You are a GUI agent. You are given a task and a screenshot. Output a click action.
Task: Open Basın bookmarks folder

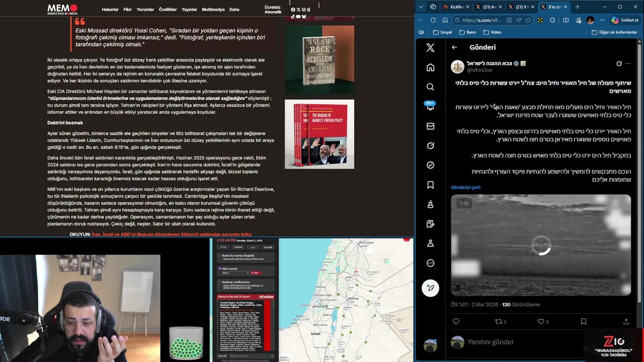[x=467, y=32]
